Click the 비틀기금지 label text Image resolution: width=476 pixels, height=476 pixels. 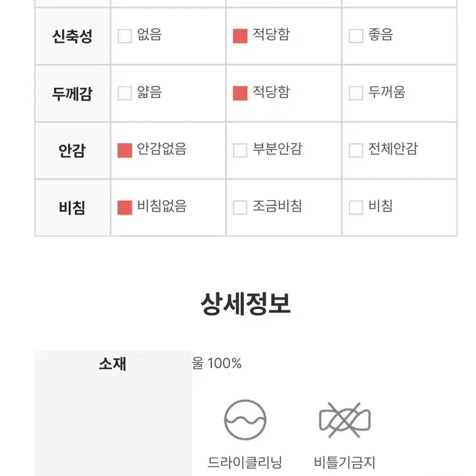point(345,462)
